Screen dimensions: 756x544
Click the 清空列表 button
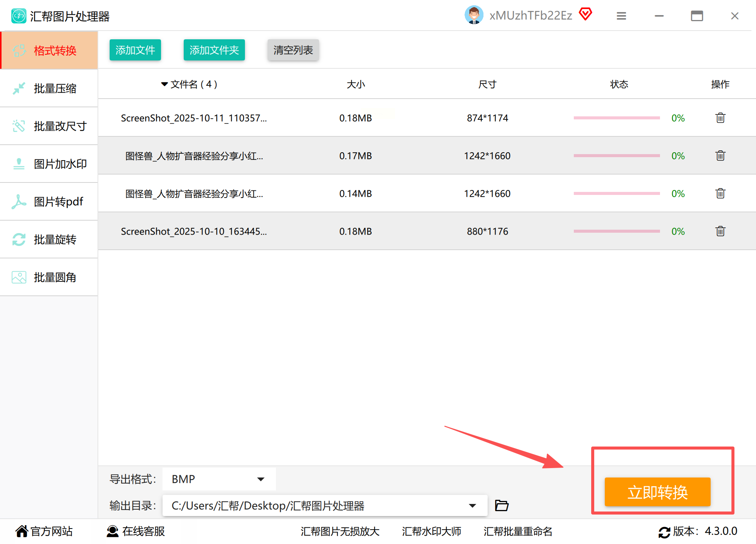click(293, 50)
